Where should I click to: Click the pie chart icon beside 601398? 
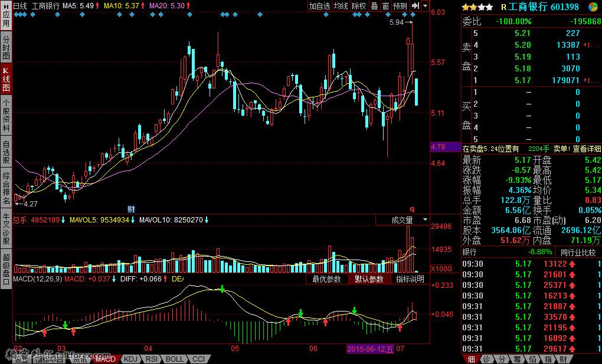[x=593, y=7]
